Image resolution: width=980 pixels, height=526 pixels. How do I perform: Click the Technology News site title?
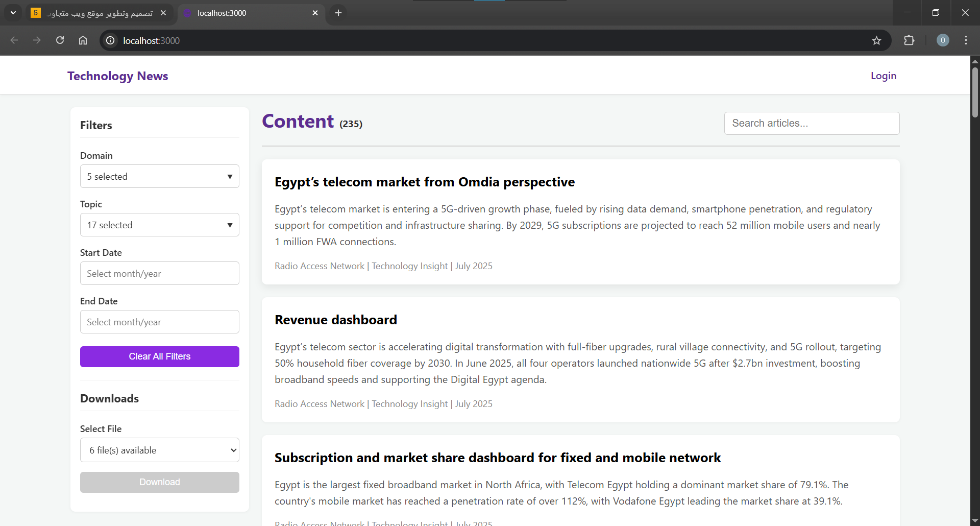tap(117, 76)
